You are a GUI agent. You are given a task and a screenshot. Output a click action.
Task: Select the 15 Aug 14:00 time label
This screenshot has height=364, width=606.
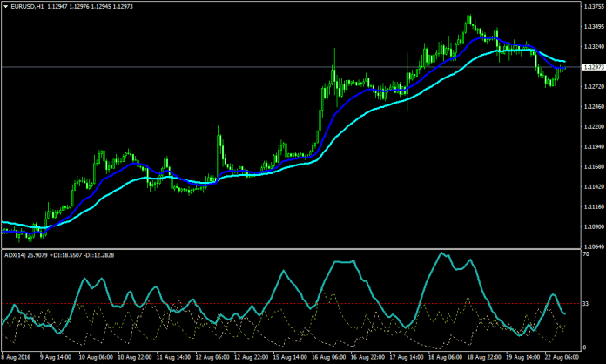290,357
